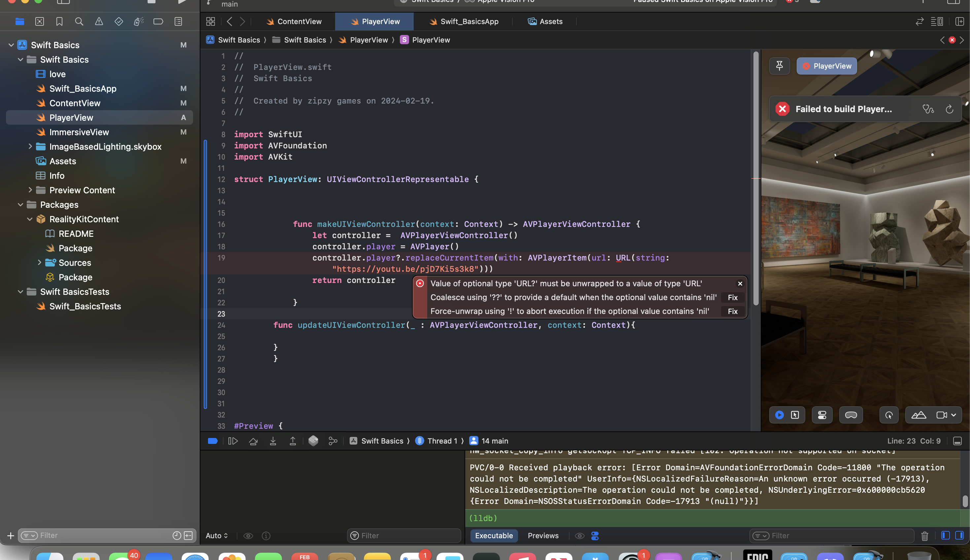
Task: Collapse the Packages group
Action: point(20,204)
